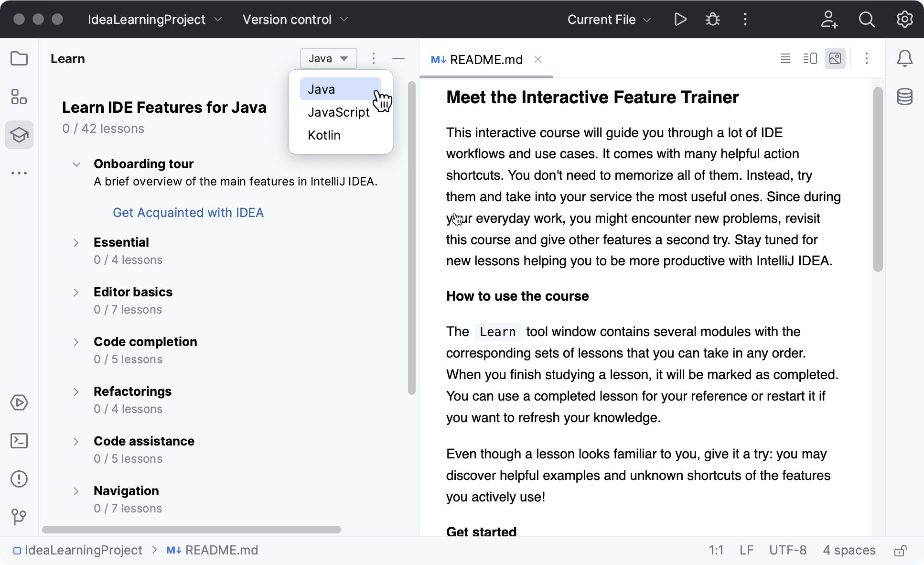The width and height of the screenshot is (924, 565).
Task: Open the Database tool window
Action: tap(905, 97)
